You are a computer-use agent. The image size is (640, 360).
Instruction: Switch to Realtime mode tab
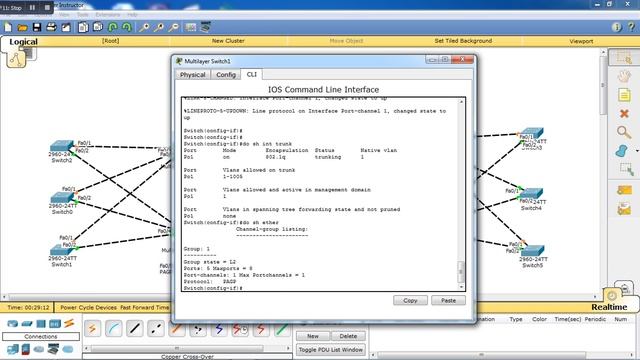pos(609,307)
